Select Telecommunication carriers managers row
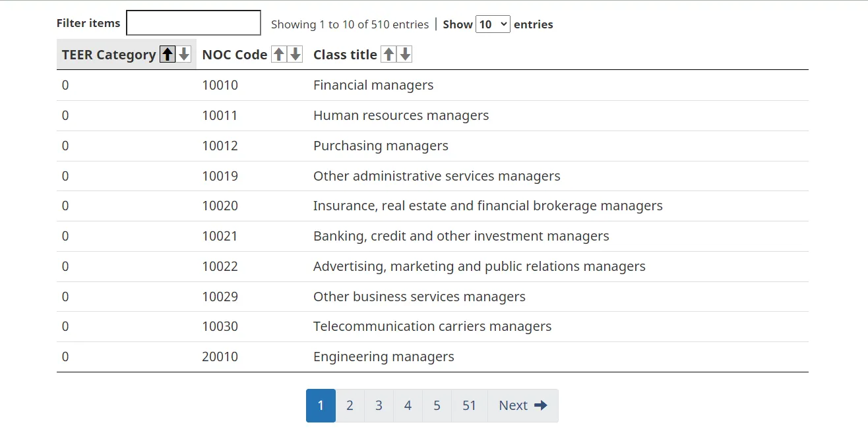This screenshot has width=868, height=435. click(x=432, y=326)
